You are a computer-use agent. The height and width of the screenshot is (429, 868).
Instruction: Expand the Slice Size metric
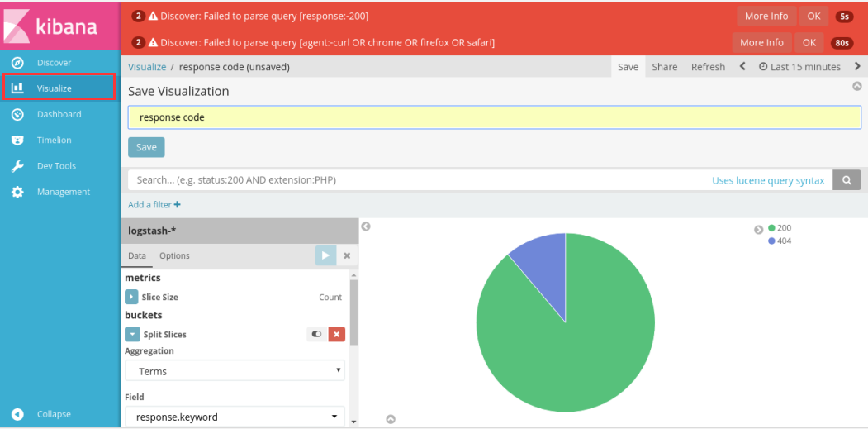click(131, 297)
